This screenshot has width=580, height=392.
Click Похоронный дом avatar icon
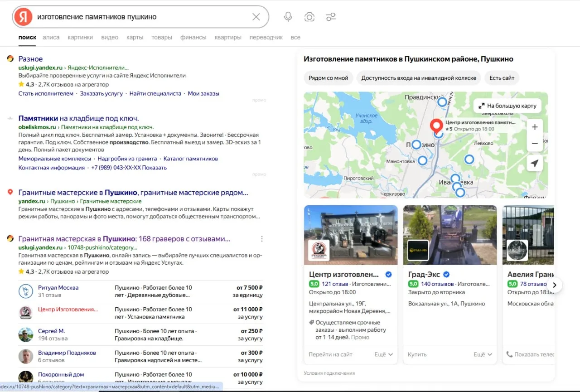(x=26, y=377)
